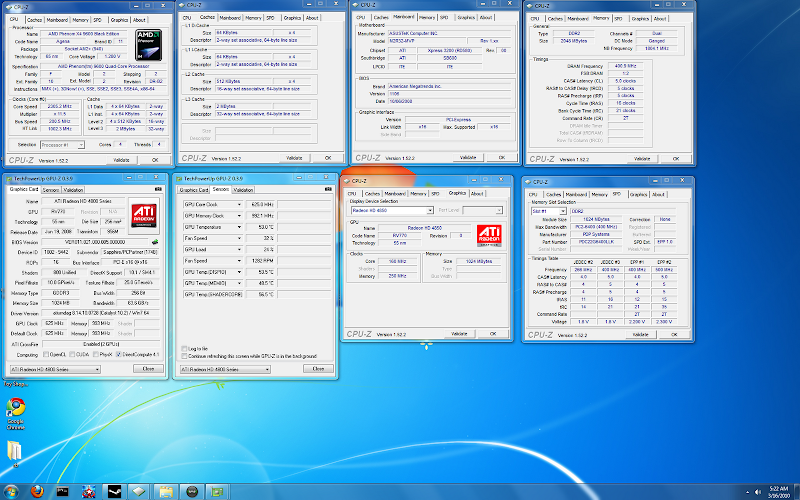The width and height of the screenshot is (800, 500).
Task: Click the Windows Start orb
Action: pyautogui.click(x=11, y=491)
